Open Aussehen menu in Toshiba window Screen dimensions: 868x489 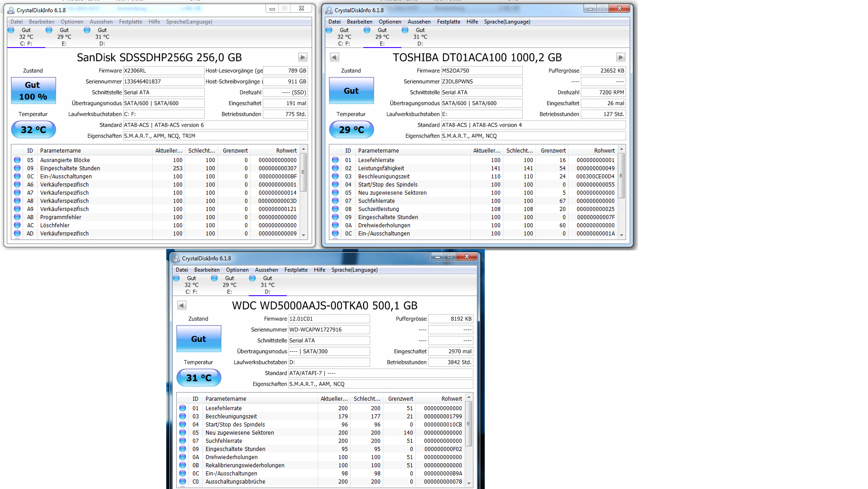click(419, 22)
